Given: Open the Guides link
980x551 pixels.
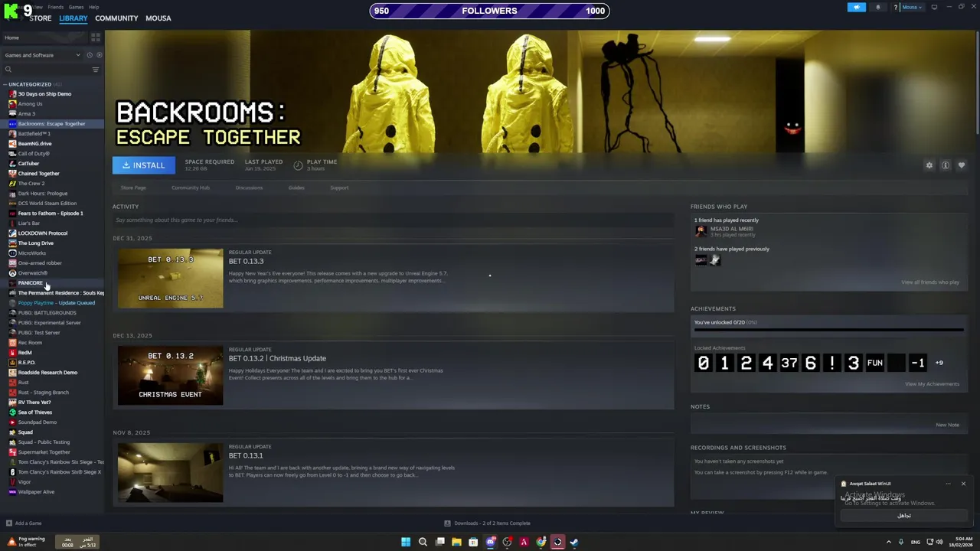Looking at the screenshot, I should click(x=296, y=187).
